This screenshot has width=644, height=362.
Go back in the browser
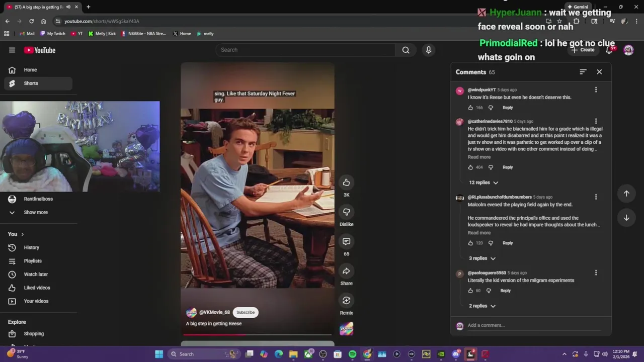7,21
